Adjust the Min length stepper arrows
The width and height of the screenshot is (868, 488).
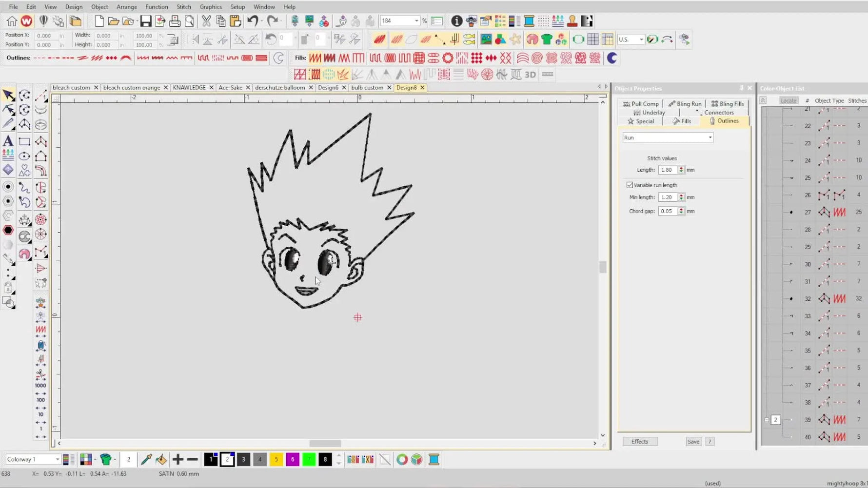tap(681, 197)
